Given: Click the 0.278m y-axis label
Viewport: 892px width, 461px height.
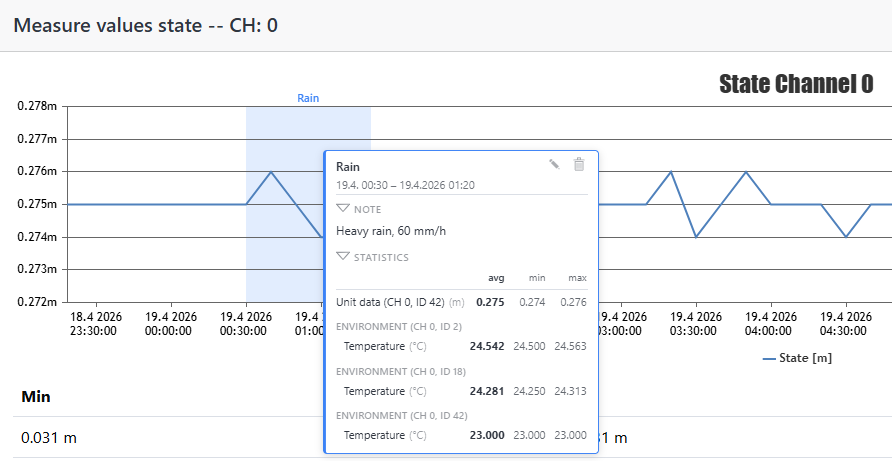Looking at the screenshot, I should (x=37, y=106).
